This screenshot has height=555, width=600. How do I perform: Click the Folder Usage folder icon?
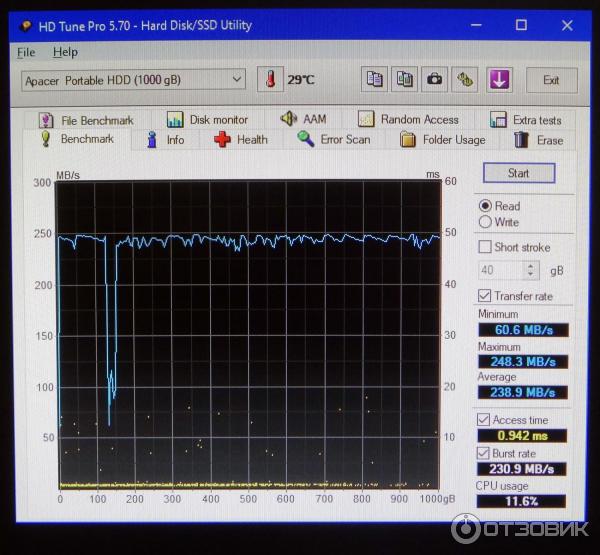click(408, 139)
